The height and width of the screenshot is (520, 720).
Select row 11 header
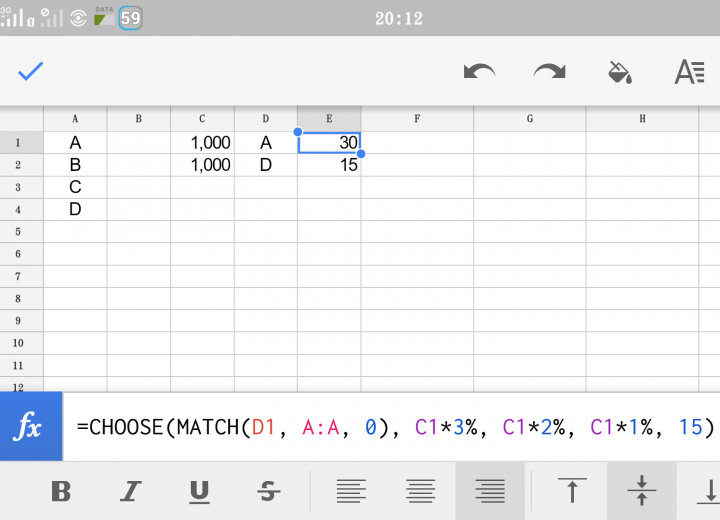coord(22,366)
